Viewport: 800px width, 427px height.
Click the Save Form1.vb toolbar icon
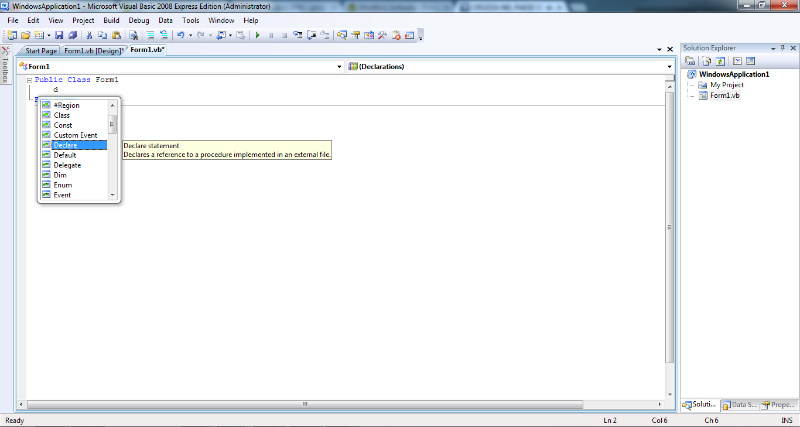(59, 35)
